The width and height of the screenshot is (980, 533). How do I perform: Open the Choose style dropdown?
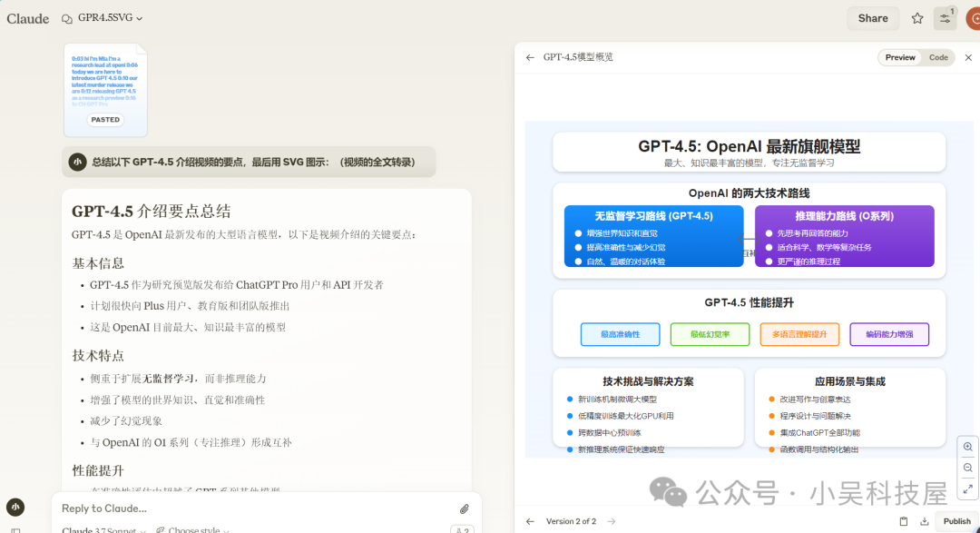[193, 530]
